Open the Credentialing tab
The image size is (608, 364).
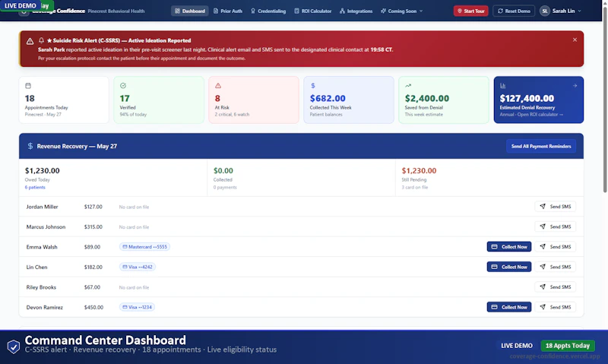pyautogui.click(x=268, y=11)
